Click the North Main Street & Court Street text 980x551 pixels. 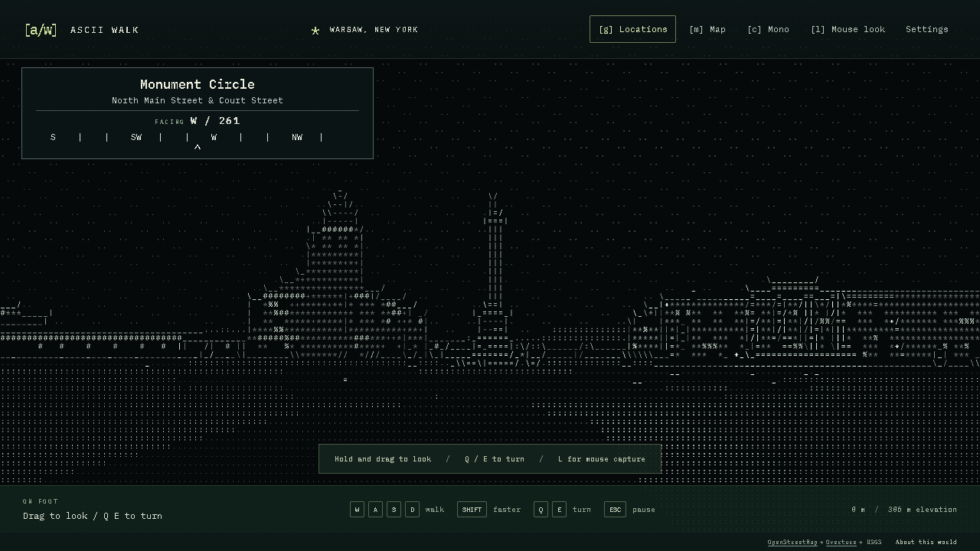(x=198, y=100)
